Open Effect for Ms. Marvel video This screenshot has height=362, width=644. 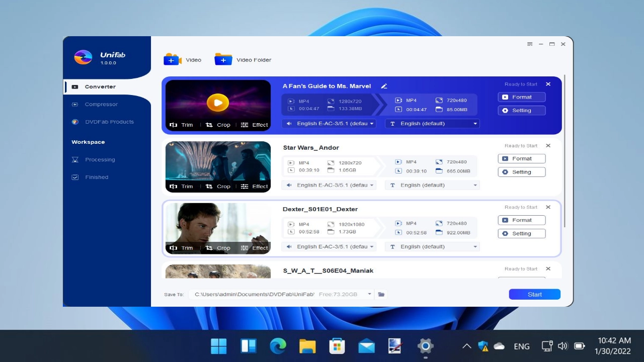255,125
